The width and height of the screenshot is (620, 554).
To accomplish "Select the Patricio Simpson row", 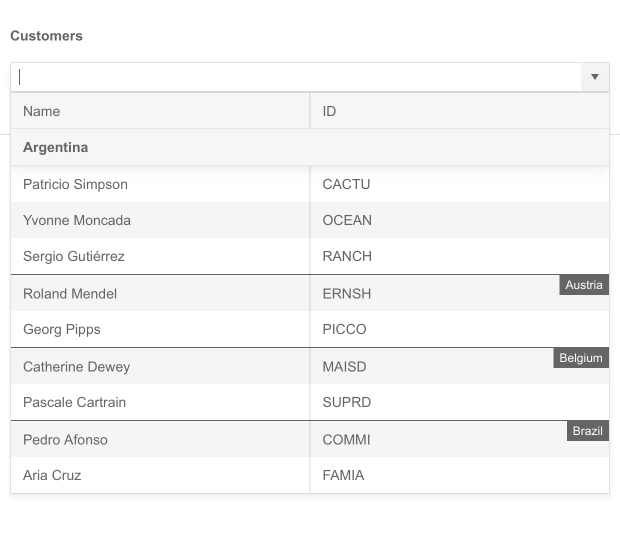I will (x=76, y=184).
